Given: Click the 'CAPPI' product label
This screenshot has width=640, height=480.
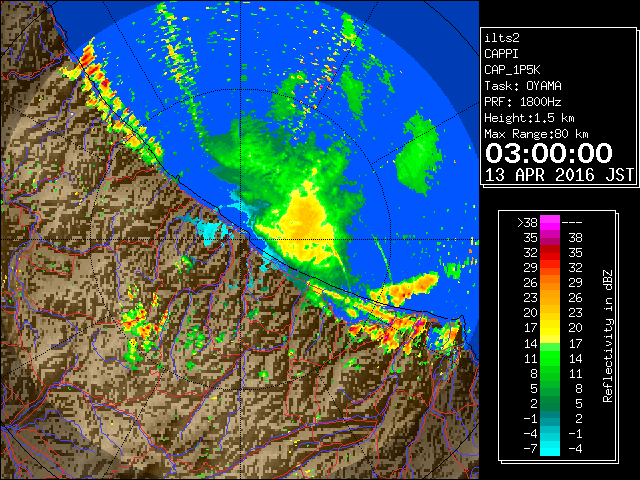Looking at the screenshot, I should [501, 54].
